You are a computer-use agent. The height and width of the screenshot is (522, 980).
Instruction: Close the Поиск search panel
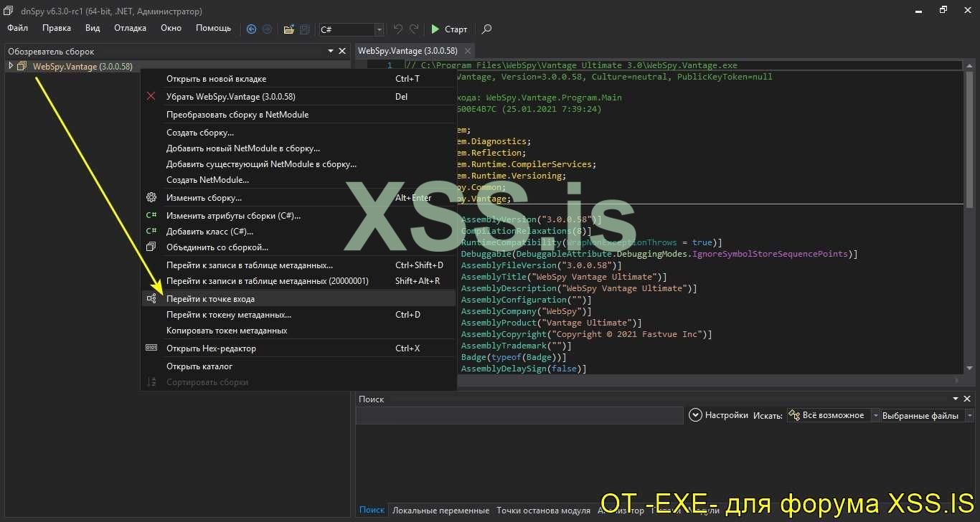pyautogui.click(x=968, y=399)
